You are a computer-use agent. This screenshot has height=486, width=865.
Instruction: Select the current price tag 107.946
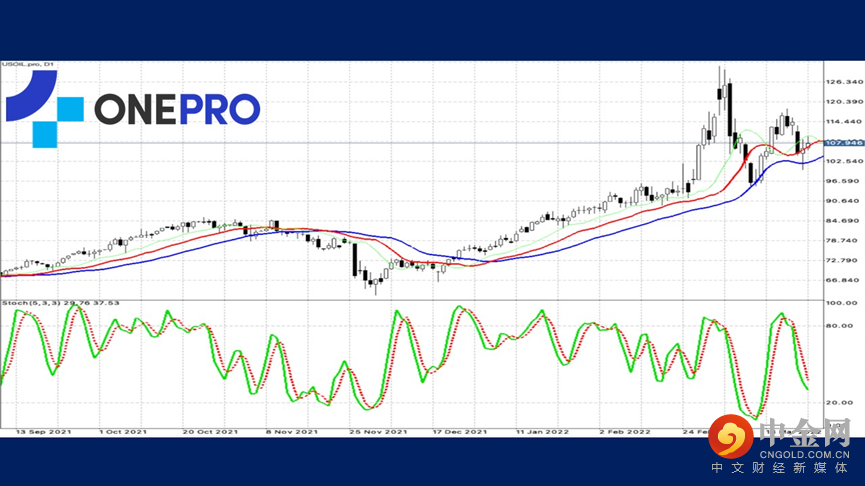[x=844, y=143]
